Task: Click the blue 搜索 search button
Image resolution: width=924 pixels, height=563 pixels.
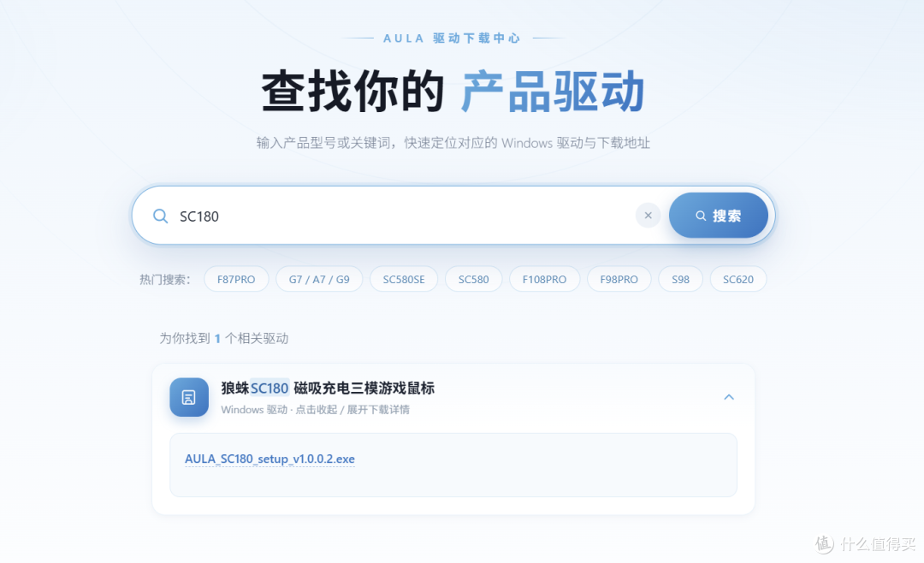Action: click(x=719, y=215)
